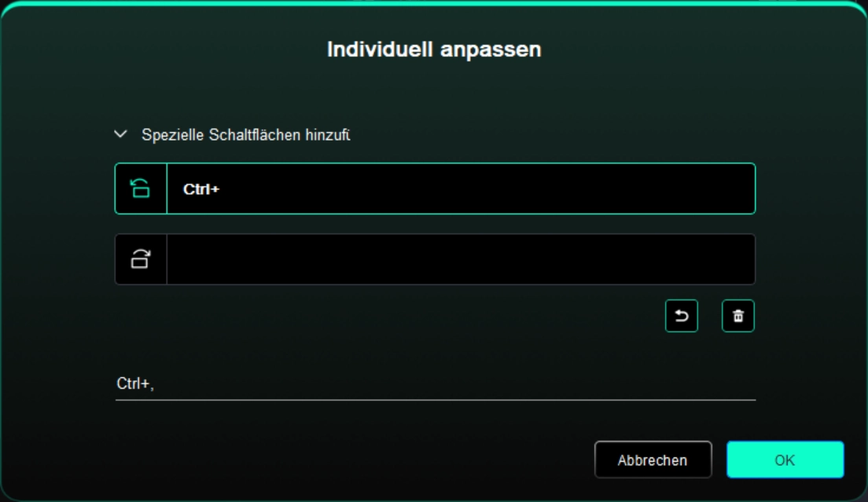This screenshot has height=502, width=868.
Task: Click the trash can delete button
Action: point(738,316)
